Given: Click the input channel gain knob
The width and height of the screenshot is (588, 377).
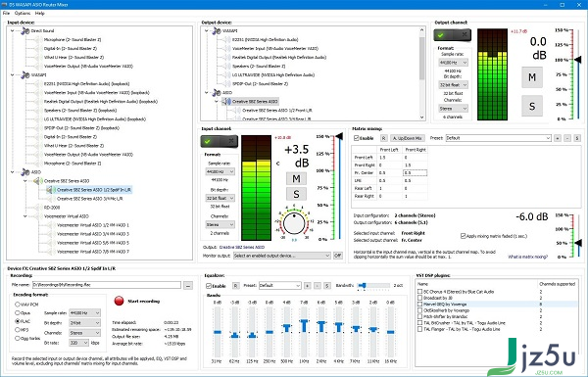Looking at the screenshot, I should [294, 223].
